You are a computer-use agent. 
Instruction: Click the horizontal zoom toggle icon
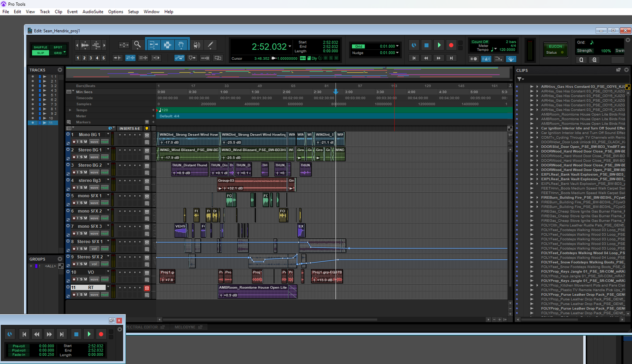(124, 45)
